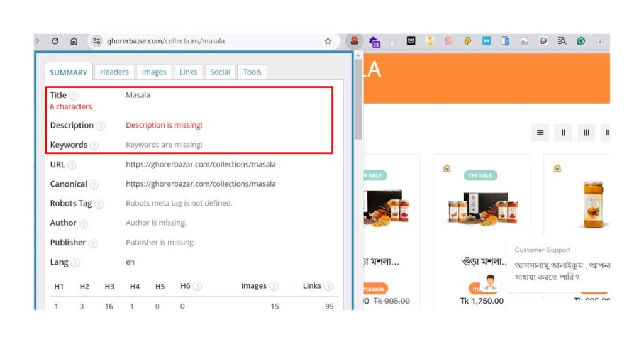The height and width of the screenshot is (337, 644).
Task: Click the Links count value 95
Action: 330,306
